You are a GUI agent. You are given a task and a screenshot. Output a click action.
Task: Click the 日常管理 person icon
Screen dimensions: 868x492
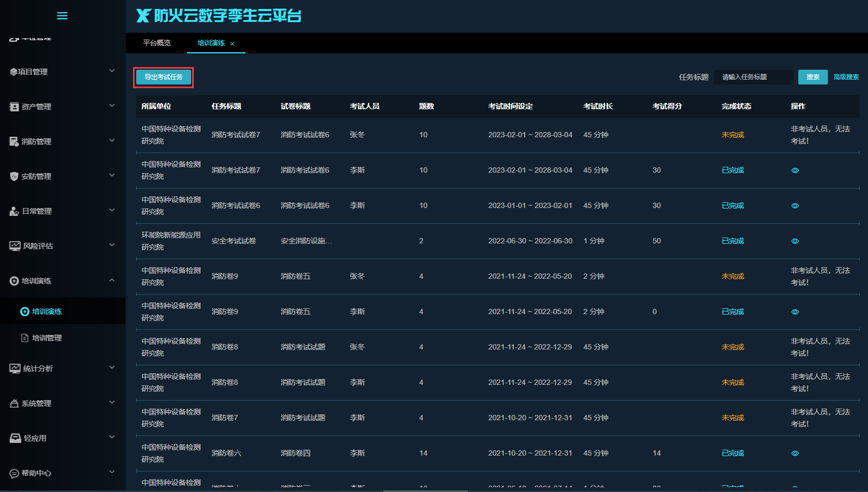point(14,211)
